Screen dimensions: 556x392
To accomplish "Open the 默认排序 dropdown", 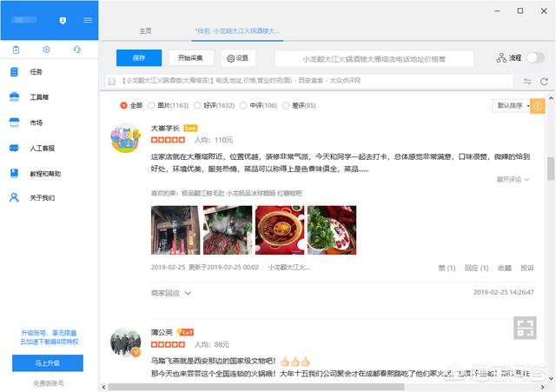I will tap(511, 106).
